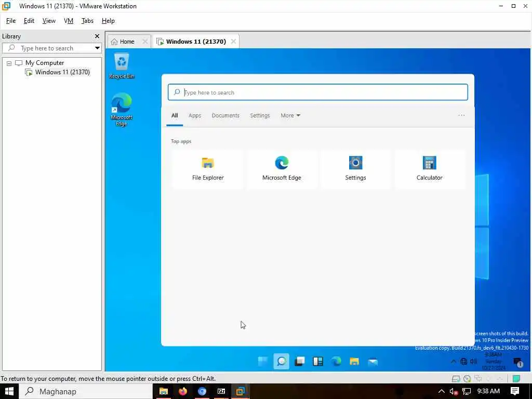Open the Help menu

click(108, 21)
